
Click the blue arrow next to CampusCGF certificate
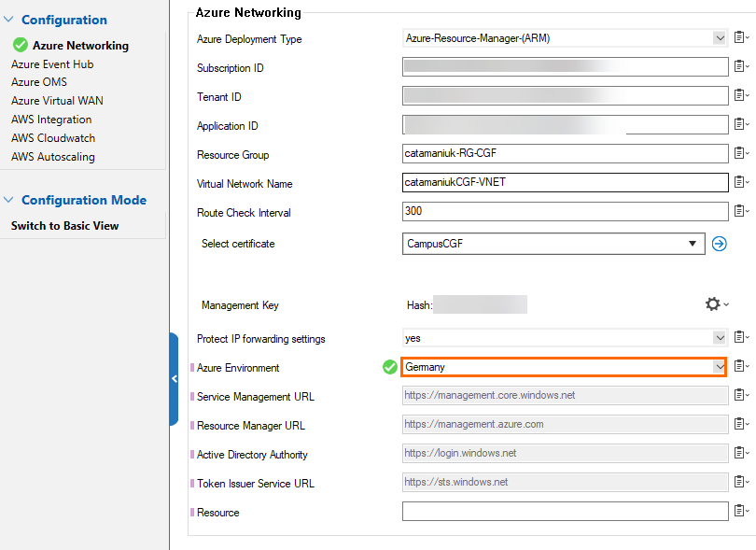(719, 244)
